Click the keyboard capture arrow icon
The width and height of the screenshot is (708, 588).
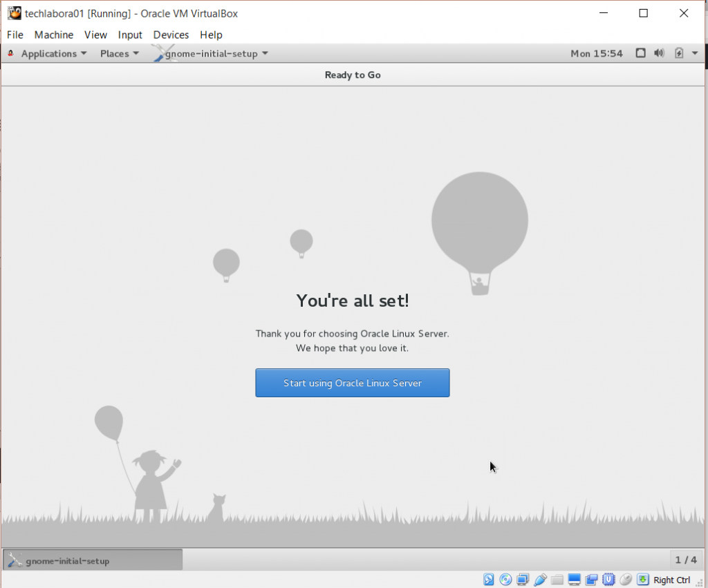point(643,580)
